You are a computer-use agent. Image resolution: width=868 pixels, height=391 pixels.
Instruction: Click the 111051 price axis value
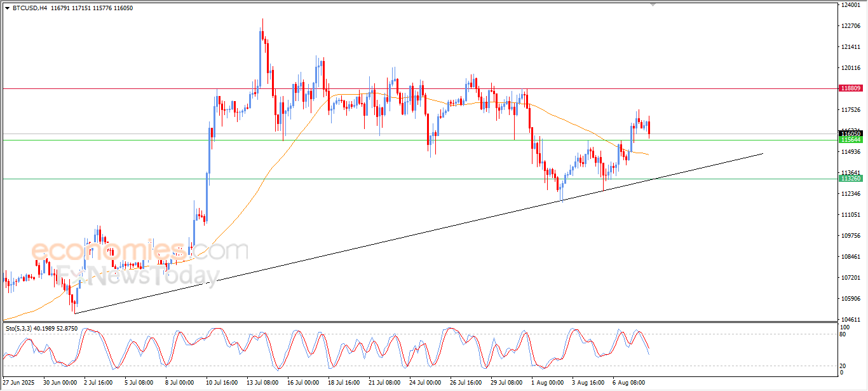click(x=850, y=215)
